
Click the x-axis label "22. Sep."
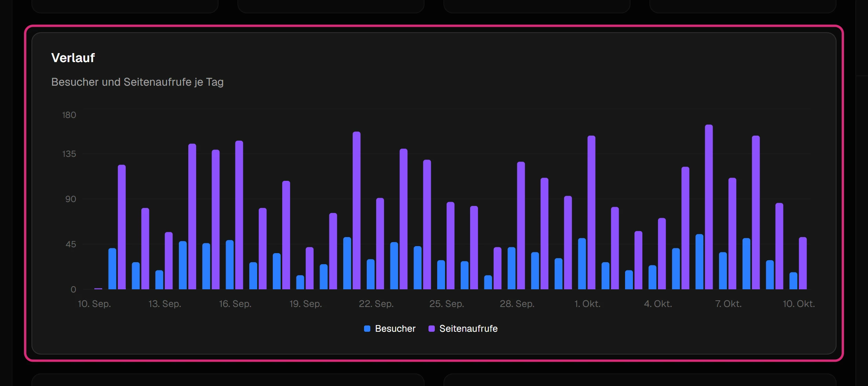pyautogui.click(x=376, y=304)
